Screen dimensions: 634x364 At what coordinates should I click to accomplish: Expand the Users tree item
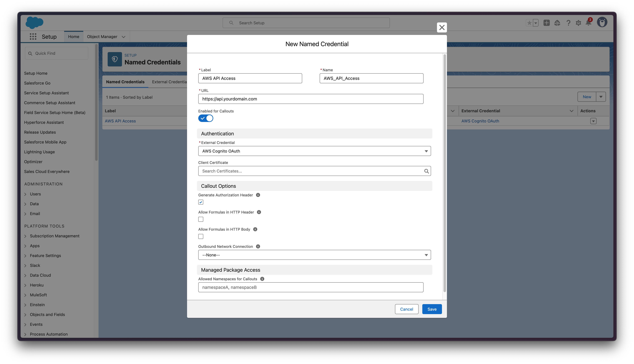(25, 194)
